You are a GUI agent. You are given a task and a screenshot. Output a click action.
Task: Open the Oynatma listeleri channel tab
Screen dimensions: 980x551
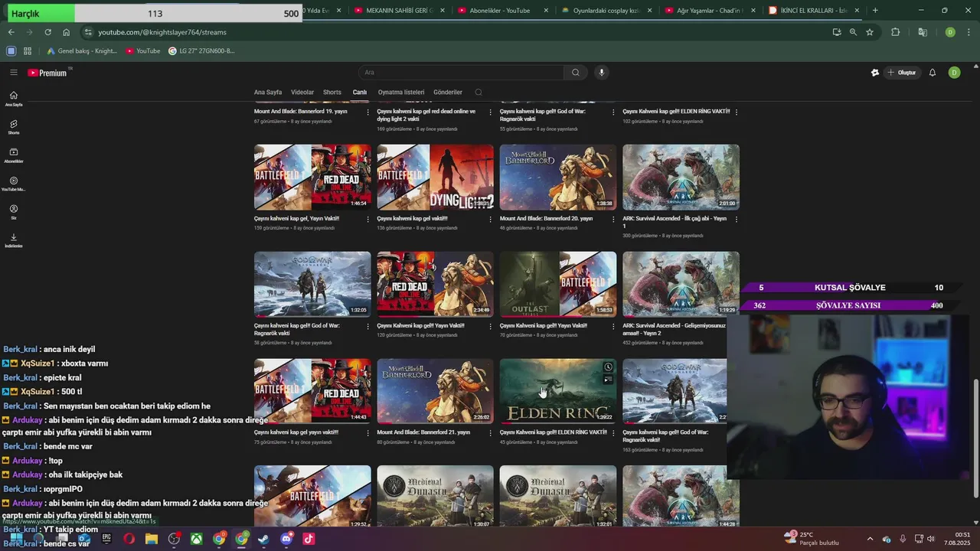click(401, 93)
